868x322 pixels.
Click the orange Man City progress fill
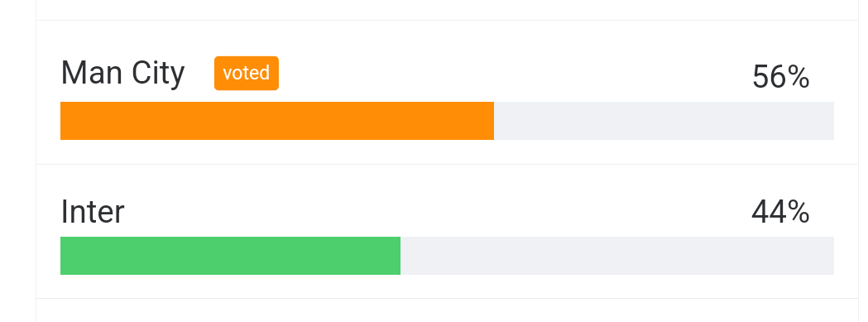[x=277, y=121]
